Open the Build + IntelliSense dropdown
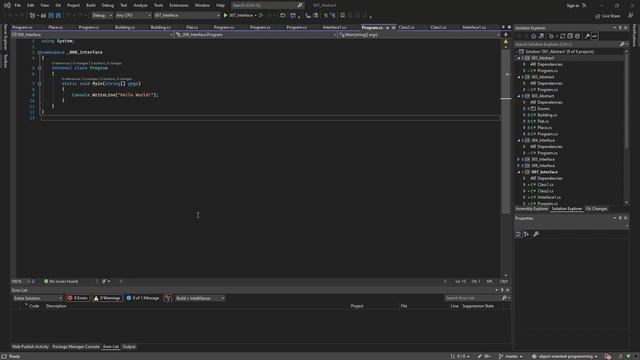Viewport: 640px width, 360px height. click(200, 298)
